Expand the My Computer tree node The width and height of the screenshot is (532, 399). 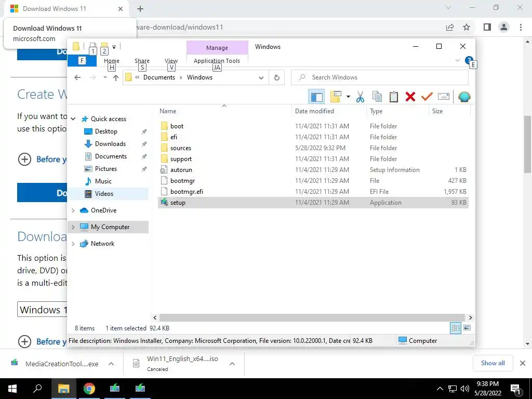[x=73, y=227]
